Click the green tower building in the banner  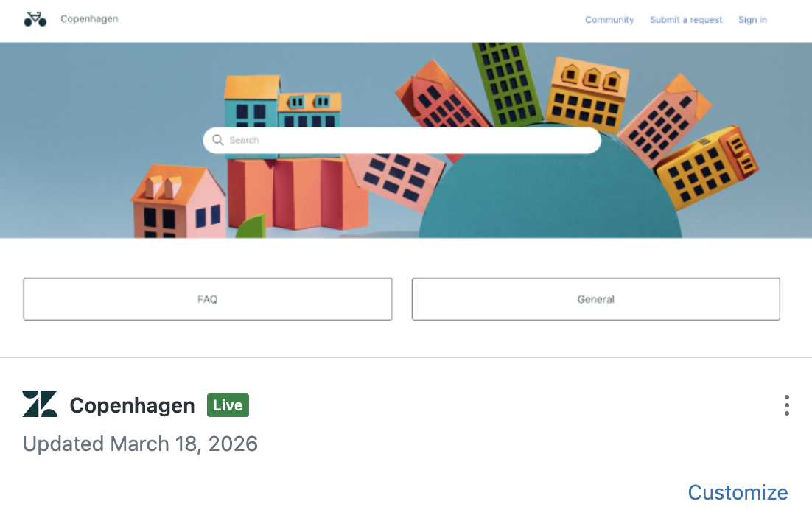click(506, 83)
